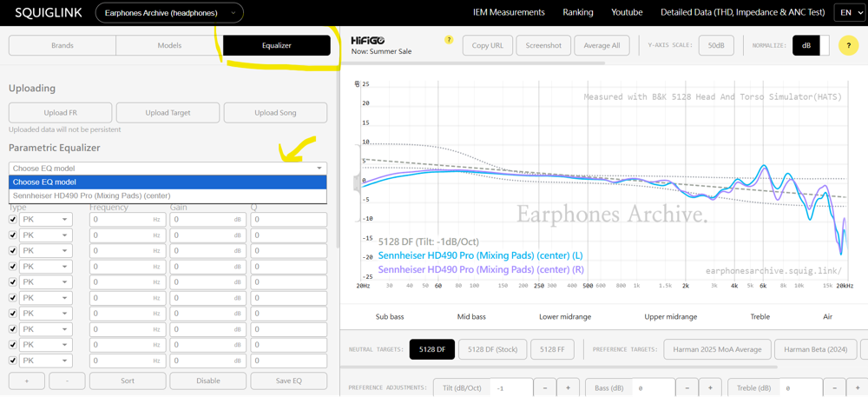
Task: Open the Youtube link
Action: point(627,12)
